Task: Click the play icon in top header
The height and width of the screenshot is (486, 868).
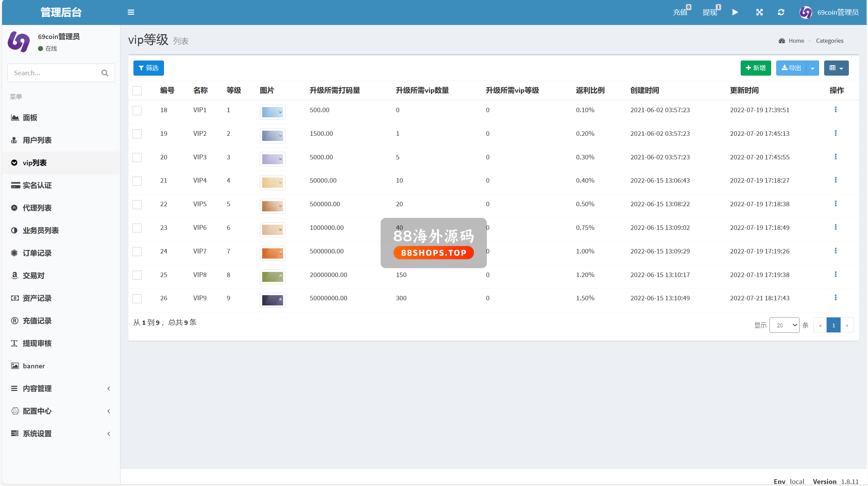Action: pos(735,12)
